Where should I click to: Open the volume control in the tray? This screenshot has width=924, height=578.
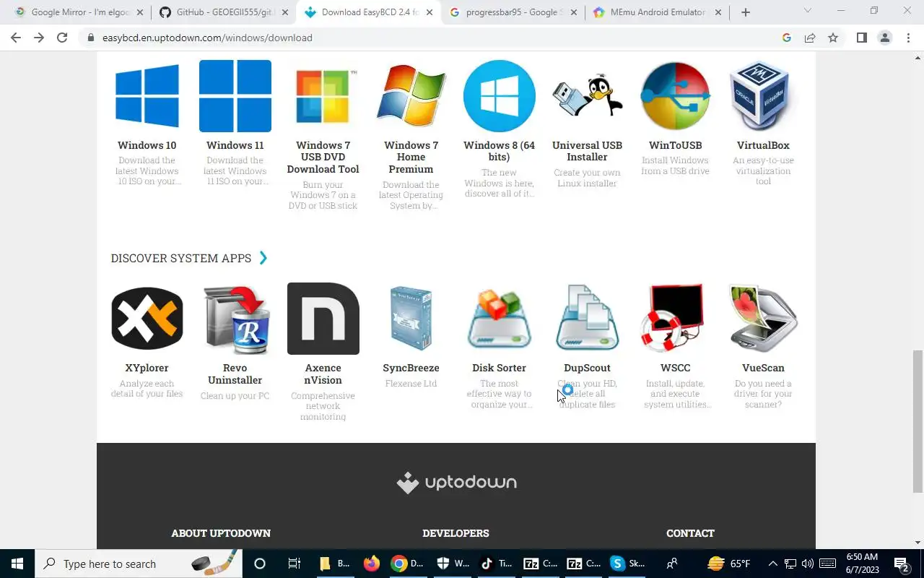point(808,564)
